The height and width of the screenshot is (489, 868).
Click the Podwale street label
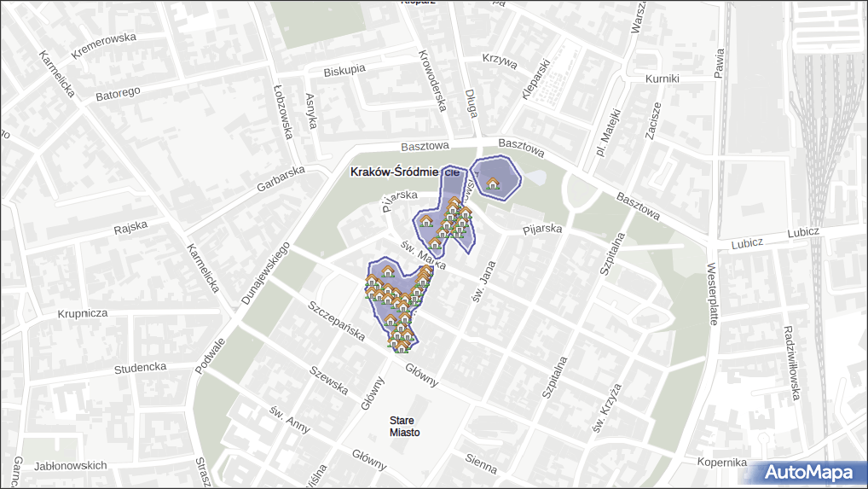211,356
